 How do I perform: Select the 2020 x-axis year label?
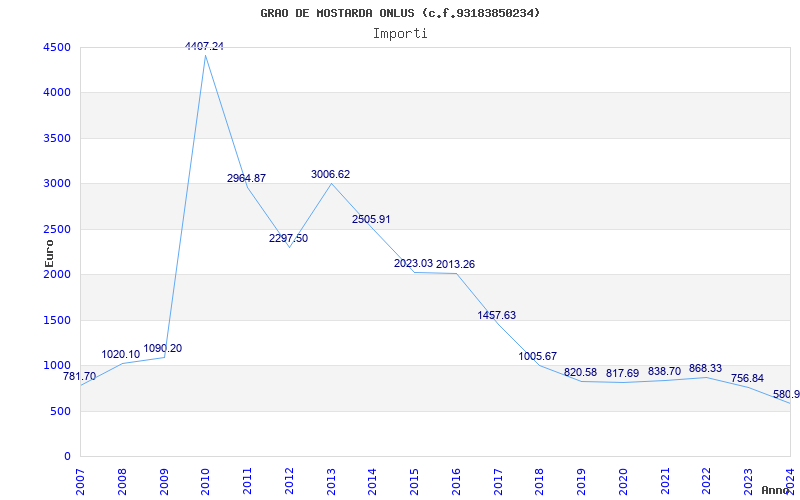point(623,482)
